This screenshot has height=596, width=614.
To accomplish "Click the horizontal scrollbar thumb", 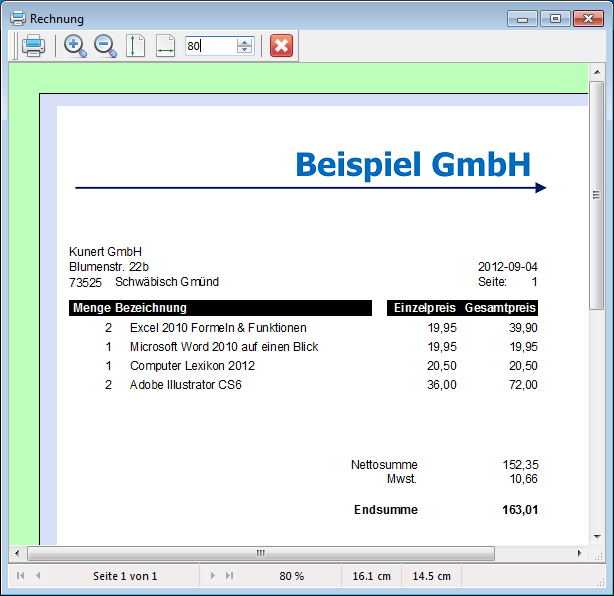I will 262,553.
